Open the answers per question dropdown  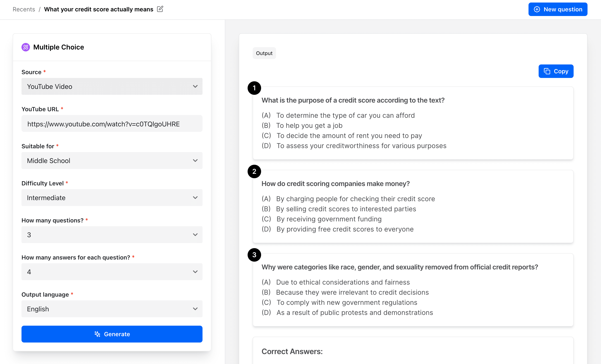(x=112, y=272)
